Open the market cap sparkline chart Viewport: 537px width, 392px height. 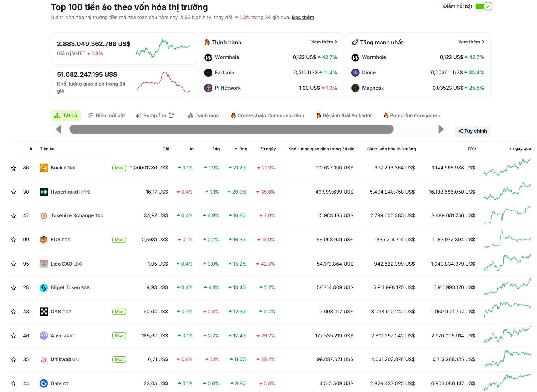tap(163, 48)
